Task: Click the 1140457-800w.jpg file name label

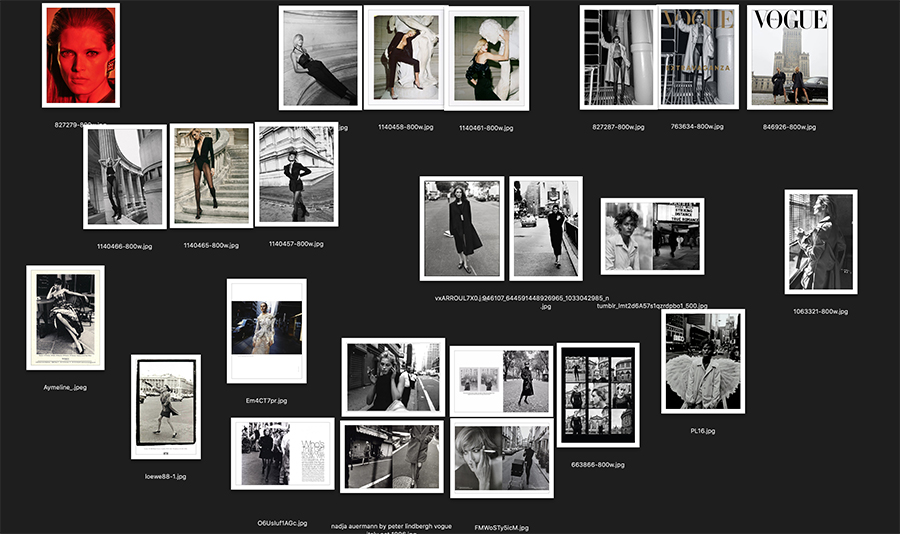Action: 296,244
